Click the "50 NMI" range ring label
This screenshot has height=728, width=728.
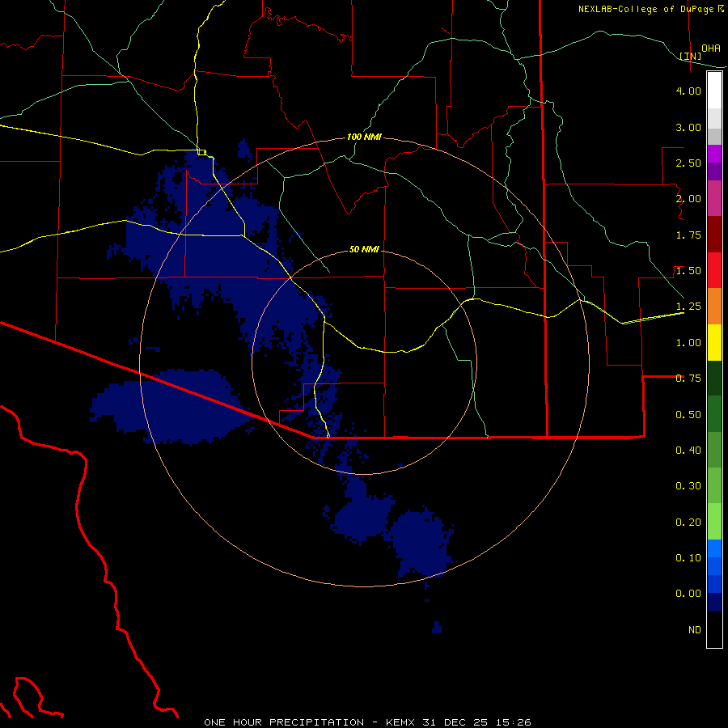click(x=364, y=249)
